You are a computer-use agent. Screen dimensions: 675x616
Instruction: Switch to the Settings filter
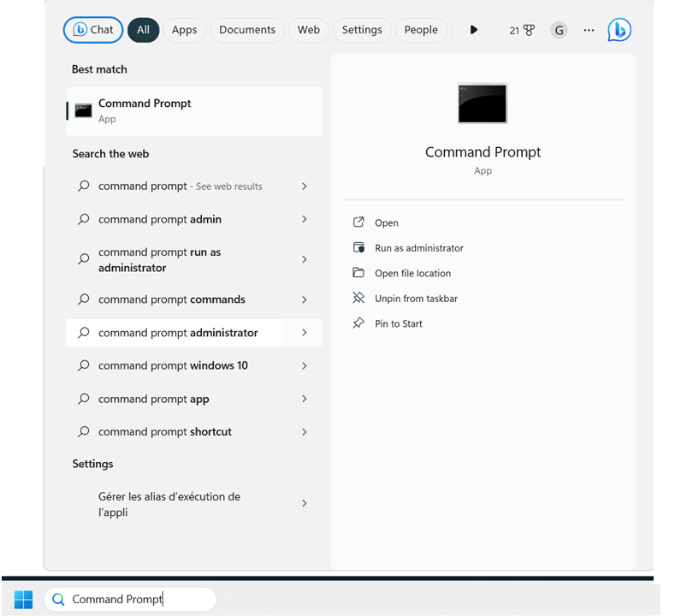coord(362,30)
